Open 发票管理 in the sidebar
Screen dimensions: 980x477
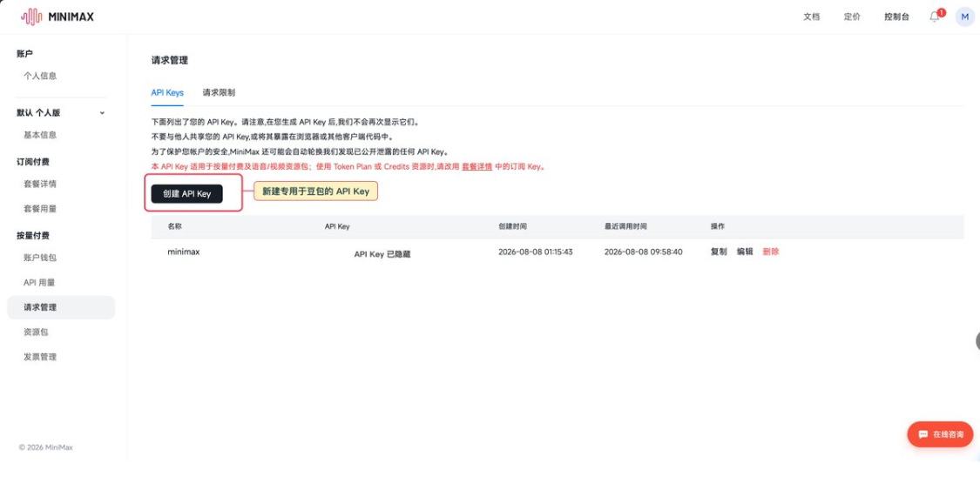pos(40,357)
